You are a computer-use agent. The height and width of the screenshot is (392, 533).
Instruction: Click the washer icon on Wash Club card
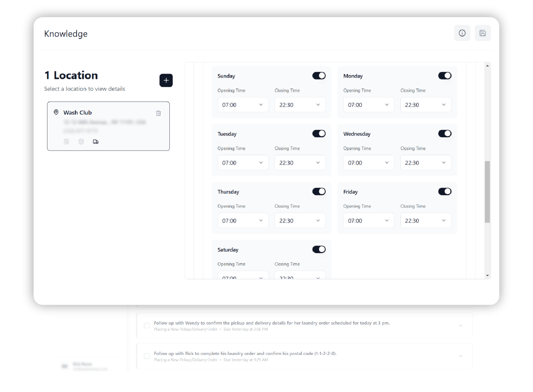click(66, 142)
